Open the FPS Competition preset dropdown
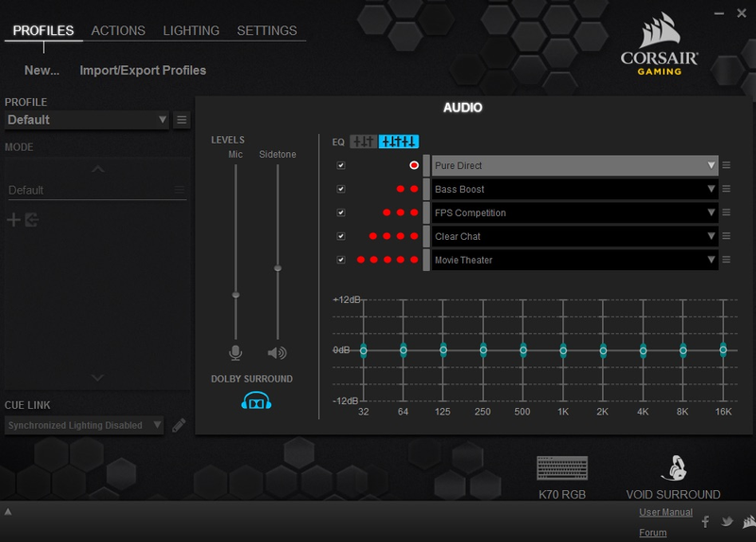 click(575, 212)
